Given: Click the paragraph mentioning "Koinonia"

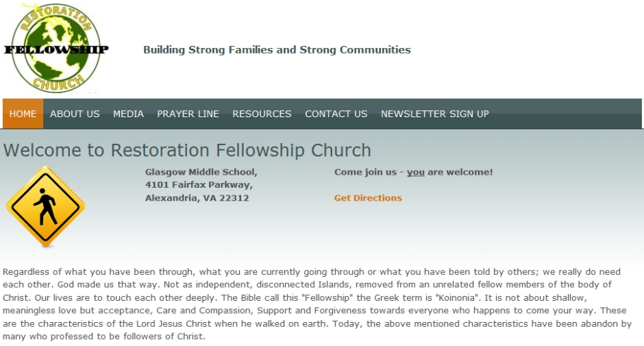Looking at the screenshot, I should (317, 304).
